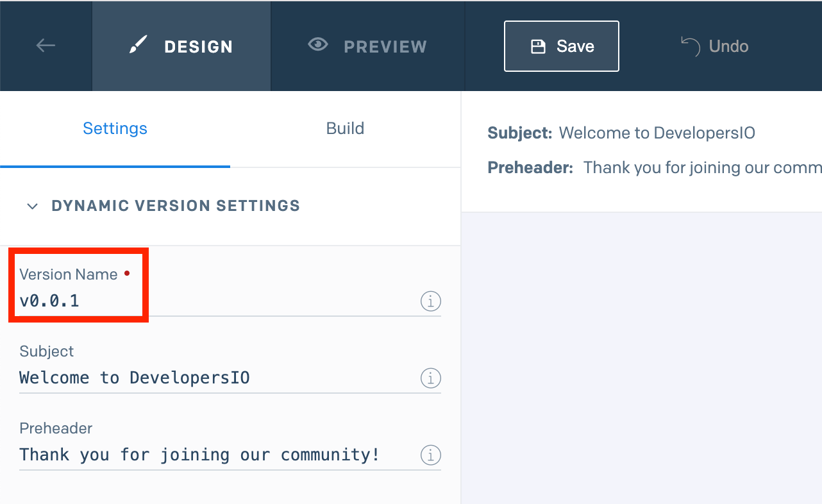
Task: Collapse section with the chevron arrow
Action: point(32,206)
